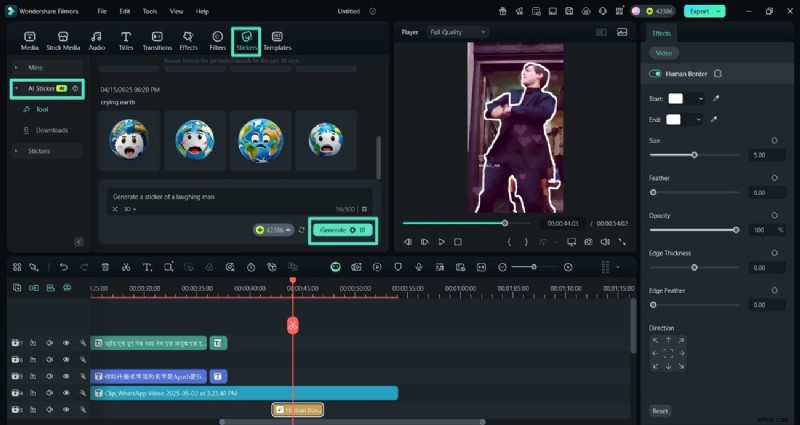Open the Tools menu
Image resolution: width=800 pixels, height=425 pixels.
click(149, 11)
